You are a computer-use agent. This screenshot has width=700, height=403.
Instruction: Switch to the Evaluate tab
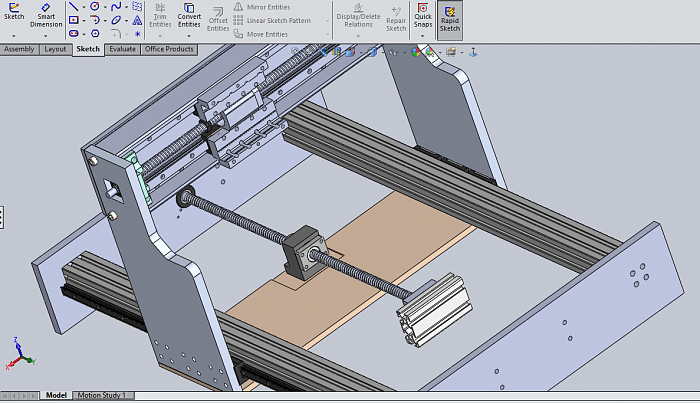(x=122, y=49)
